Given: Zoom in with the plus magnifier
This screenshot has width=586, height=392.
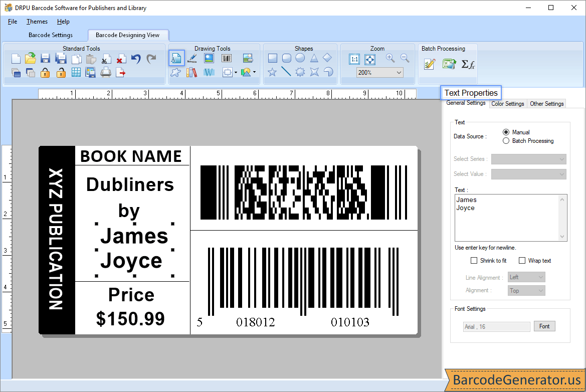Looking at the screenshot, I should [x=390, y=58].
